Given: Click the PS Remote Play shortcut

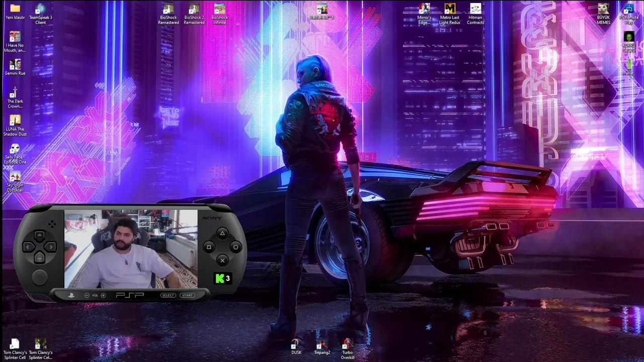Looking at the screenshot, I should [x=629, y=9].
